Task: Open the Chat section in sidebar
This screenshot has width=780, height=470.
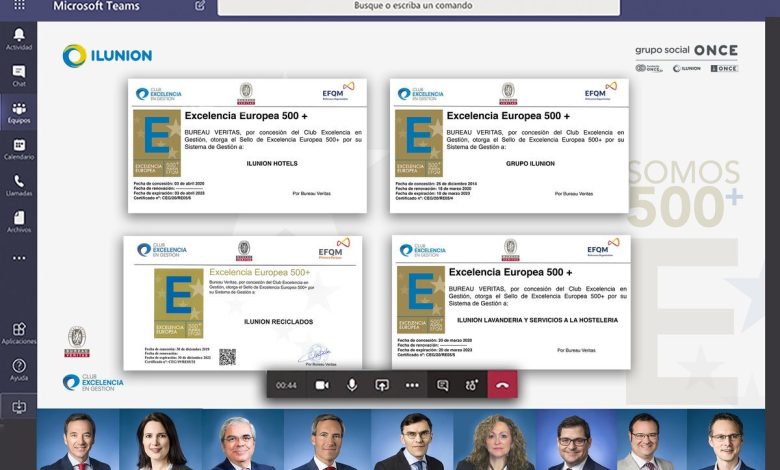Action: (x=19, y=76)
